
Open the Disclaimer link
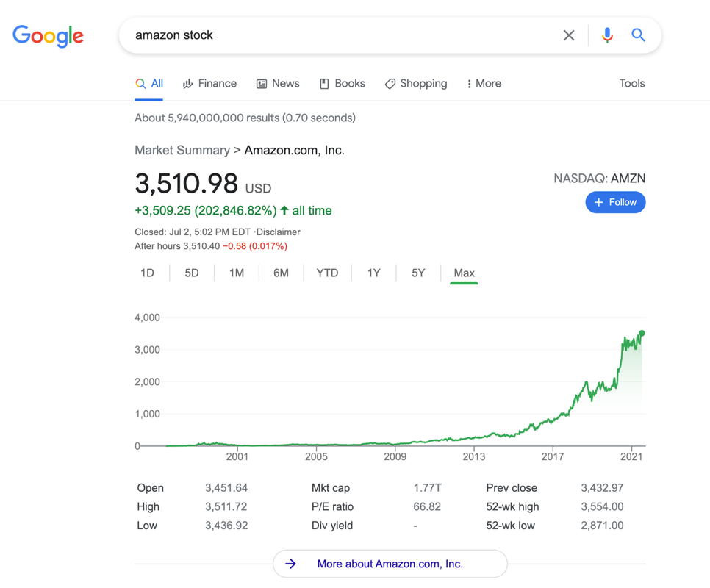tap(278, 232)
